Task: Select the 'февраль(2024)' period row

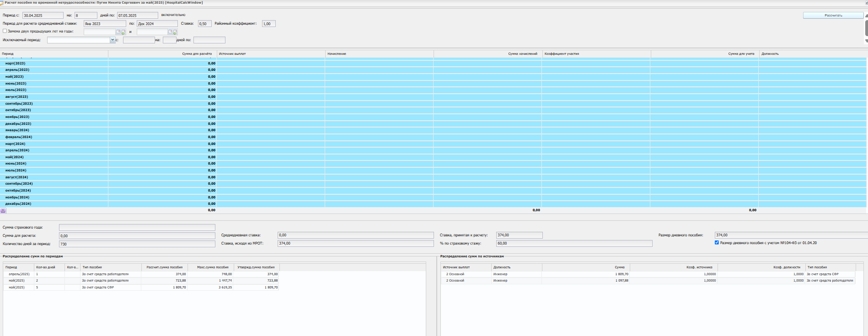Action: pyautogui.click(x=433, y=137)
